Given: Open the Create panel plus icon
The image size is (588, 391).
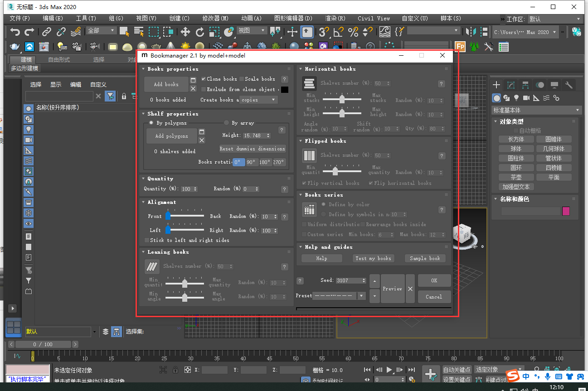Looking at the screenshot, I should click(x=496, y=85).
